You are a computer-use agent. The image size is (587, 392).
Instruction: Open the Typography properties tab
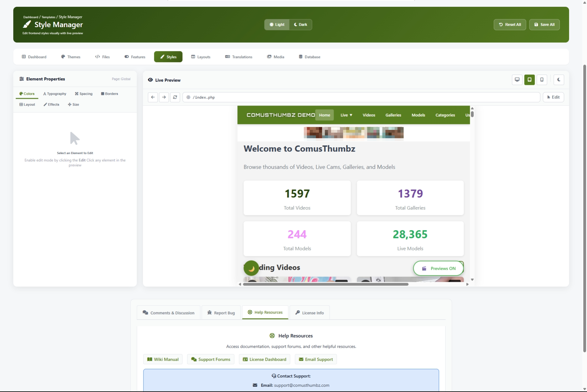[x=55, y=94]
